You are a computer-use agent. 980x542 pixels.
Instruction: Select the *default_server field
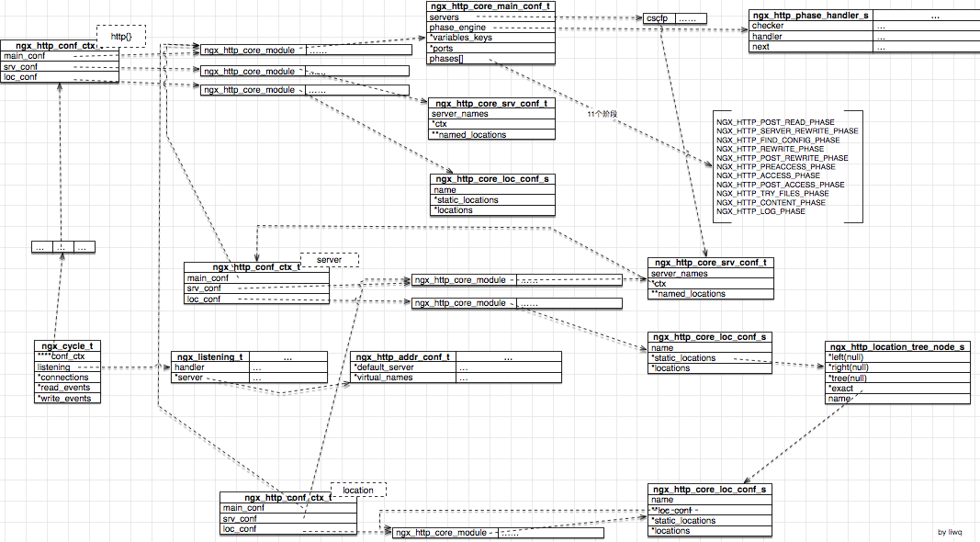click(x=403, y=367)
